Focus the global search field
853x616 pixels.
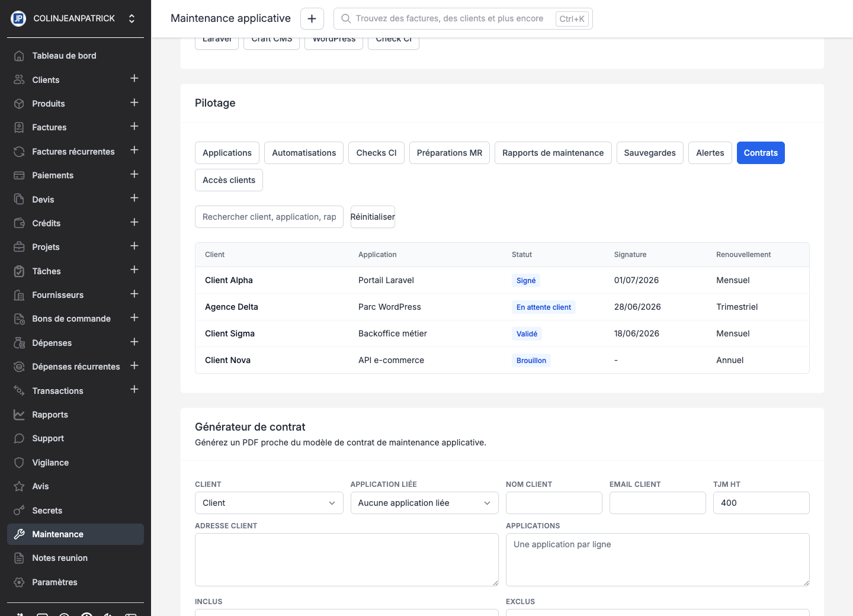click(463, 18)
